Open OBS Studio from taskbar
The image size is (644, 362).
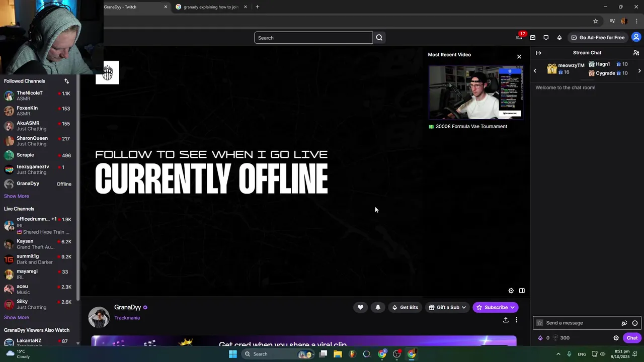(x=397, y=354)
